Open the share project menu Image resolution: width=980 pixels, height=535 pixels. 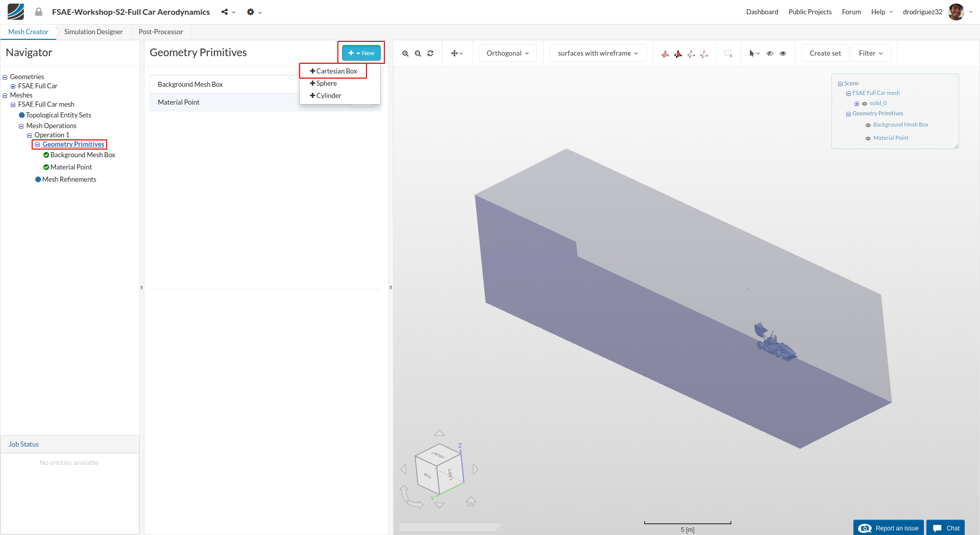pyautogui.click(x=228, y=12)
